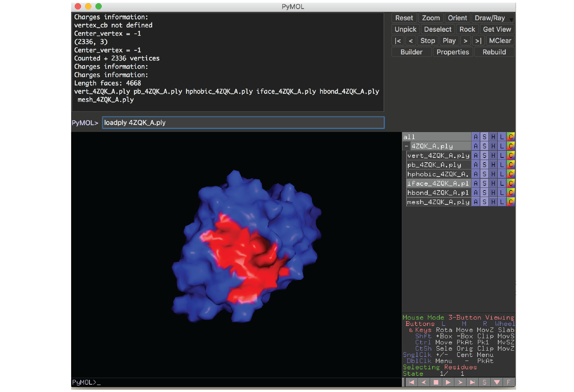
Task: Click the Get View button
Action: coord(497,29)
